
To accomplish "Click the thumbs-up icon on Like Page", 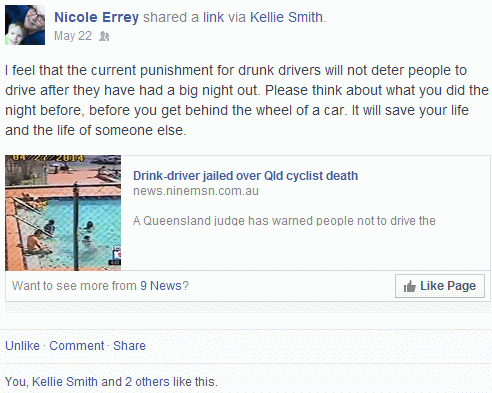I will click(x=409, y=286).
